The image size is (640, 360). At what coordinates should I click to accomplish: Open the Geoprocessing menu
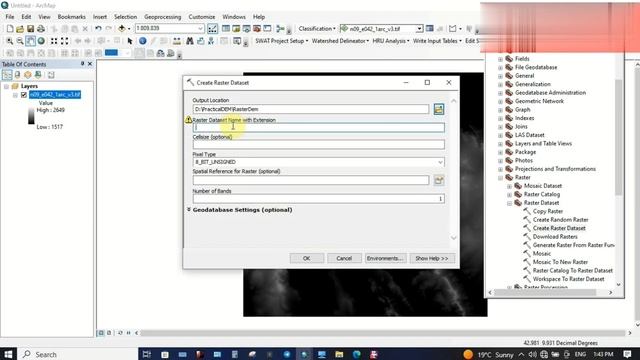[x=162, y=17]
